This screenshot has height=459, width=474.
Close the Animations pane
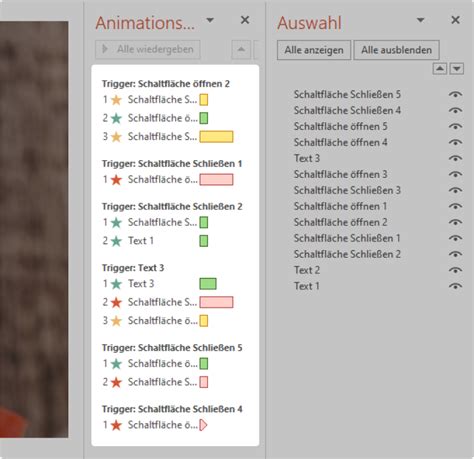[245, 20]
